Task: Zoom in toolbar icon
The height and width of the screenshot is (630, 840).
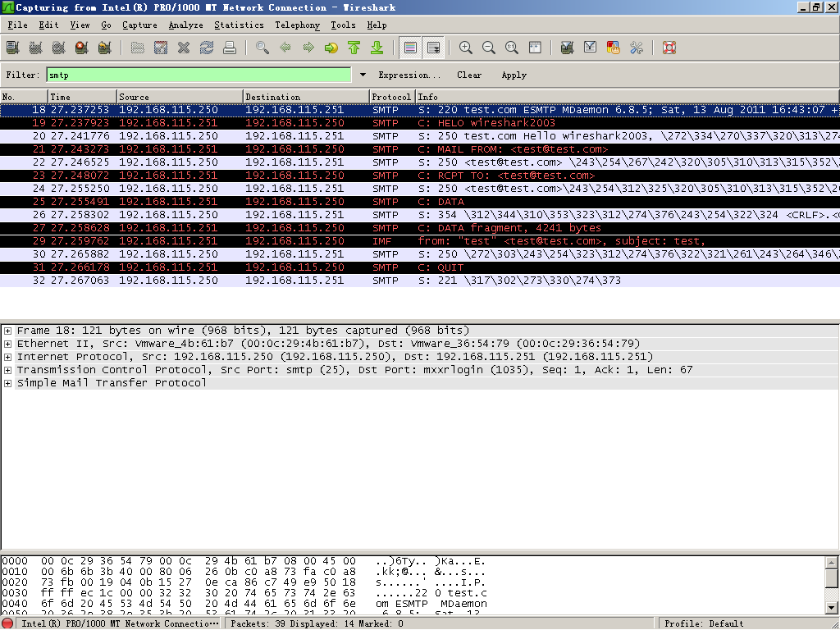Action: 466,48
